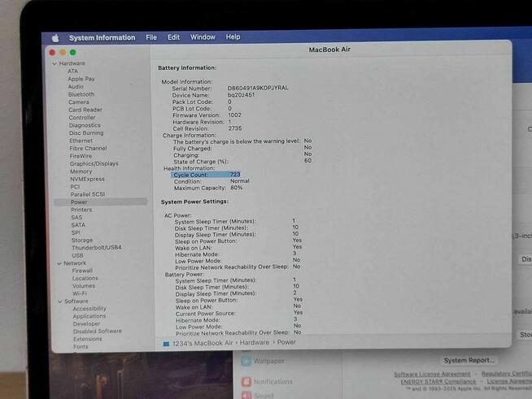Collapse the Network section chevron
Viewport: 532px width, 399px height.
[x=59, y=263]
